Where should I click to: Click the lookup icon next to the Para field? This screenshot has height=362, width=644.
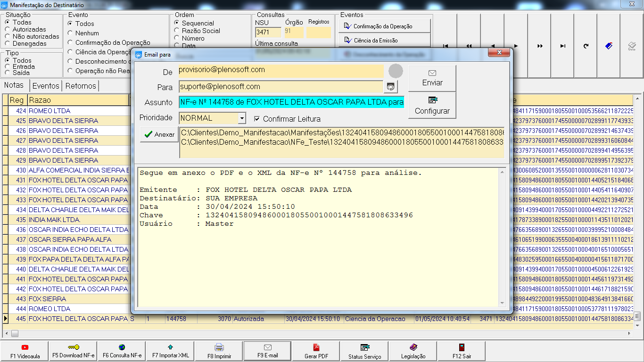click(391, 87)
